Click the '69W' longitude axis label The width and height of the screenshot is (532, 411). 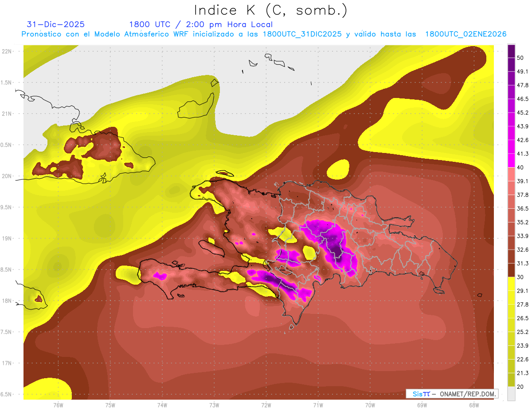tap(422, 405)
